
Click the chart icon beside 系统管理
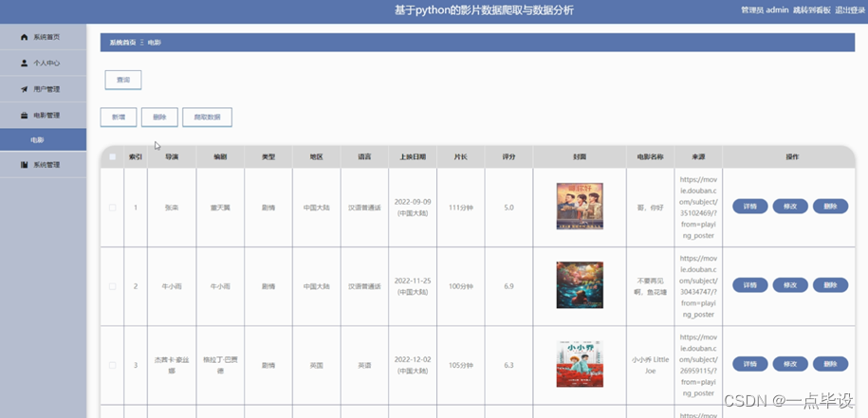tap(24, 165)
